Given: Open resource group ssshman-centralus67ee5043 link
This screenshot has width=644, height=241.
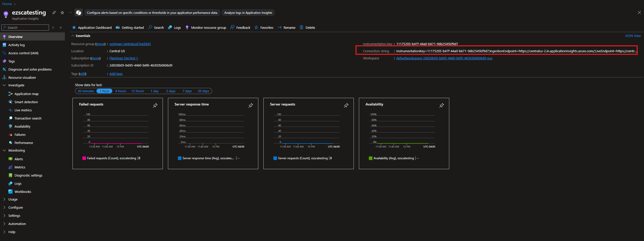Looking at the screenshot, I should 130,44.
